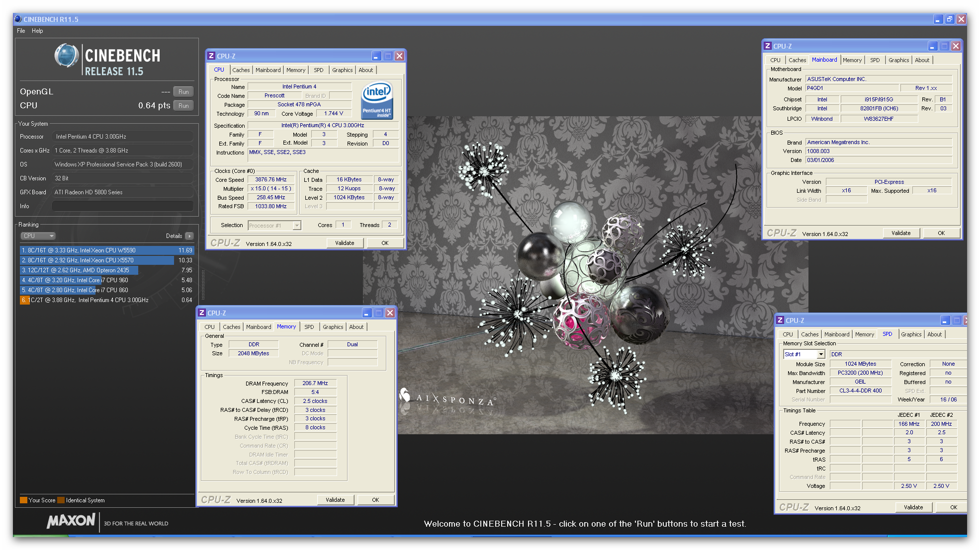Viewport: 980px width, 550px height.
Task: Click OK in CPU-Z Mainboard window
Action: point(941,233)
